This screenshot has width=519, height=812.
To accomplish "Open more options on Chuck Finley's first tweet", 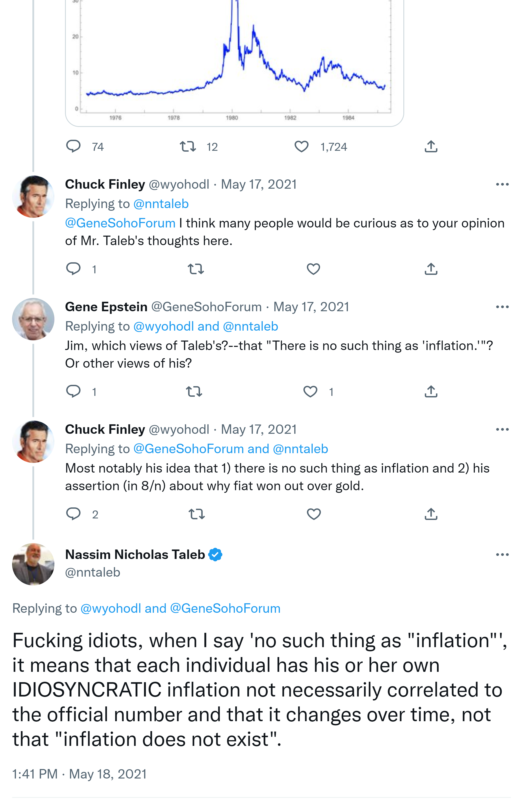I will [502, 184].
